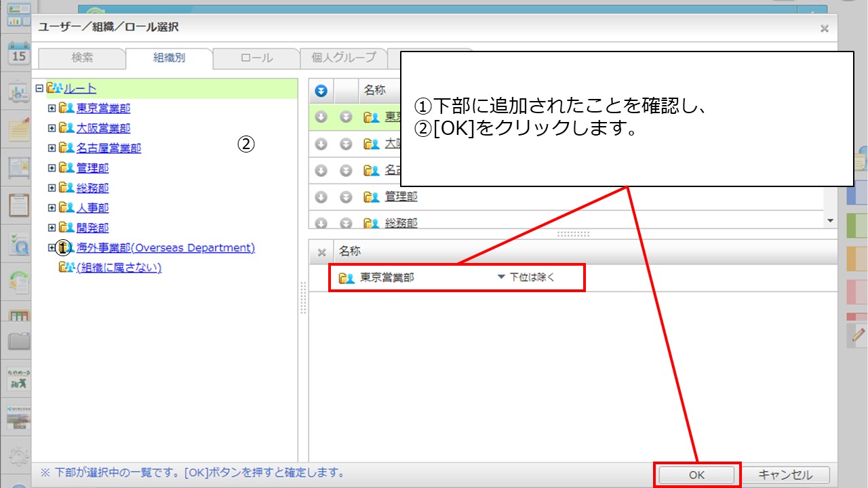Click the OK button
Viewport: 868px width, 488px height.
click(696, 475)
